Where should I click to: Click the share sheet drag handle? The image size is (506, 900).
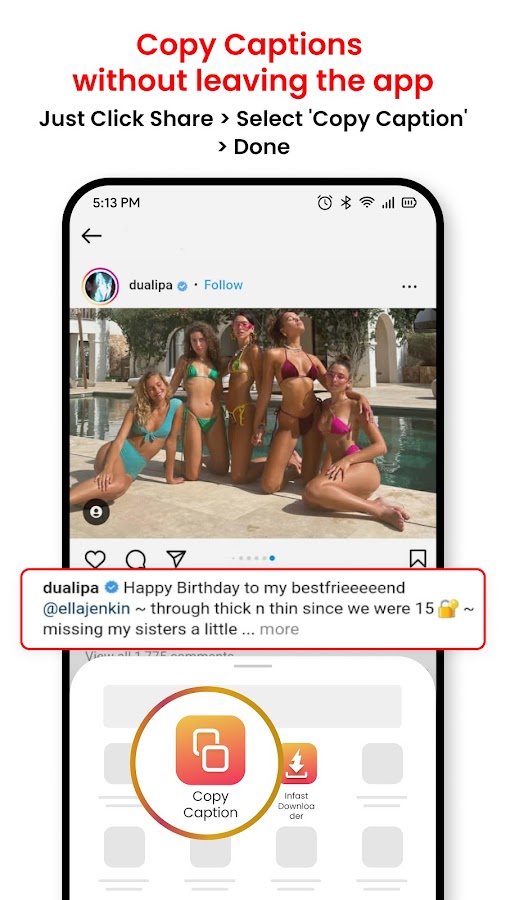[x=253, y=666]
